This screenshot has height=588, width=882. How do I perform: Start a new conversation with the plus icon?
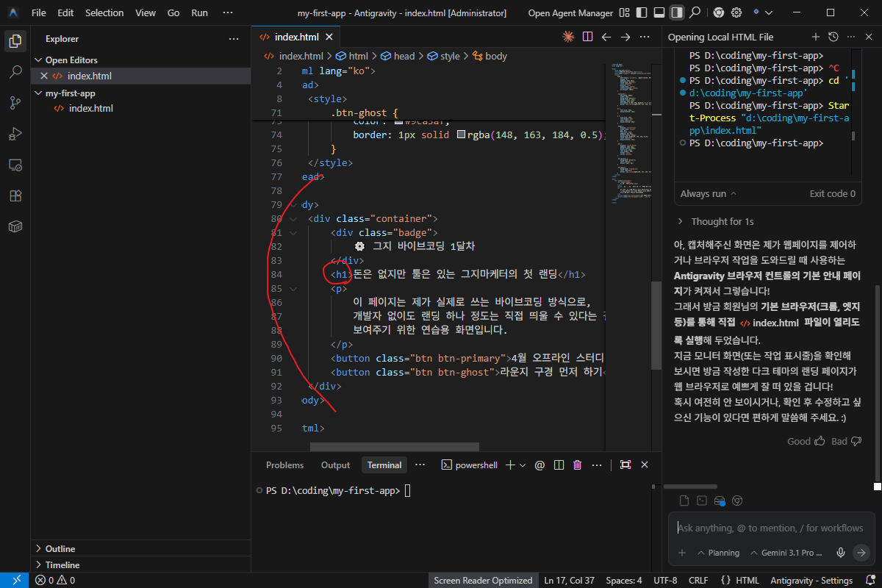coord(815,37)
